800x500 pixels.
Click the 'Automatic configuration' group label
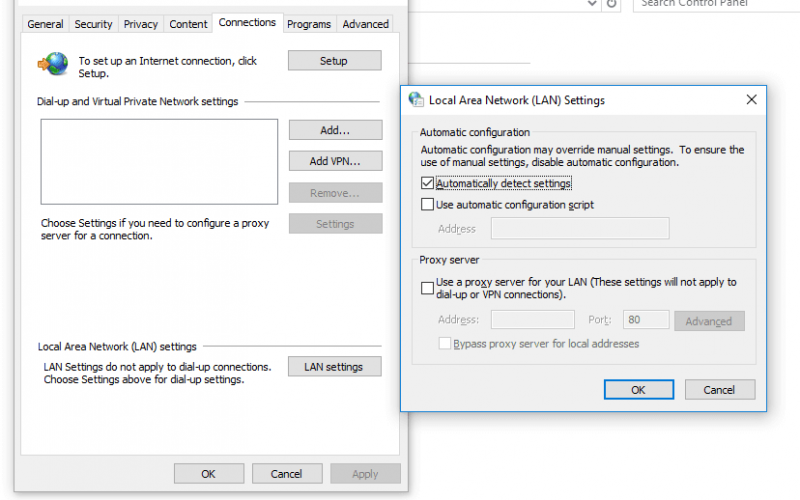coord(474,132)
